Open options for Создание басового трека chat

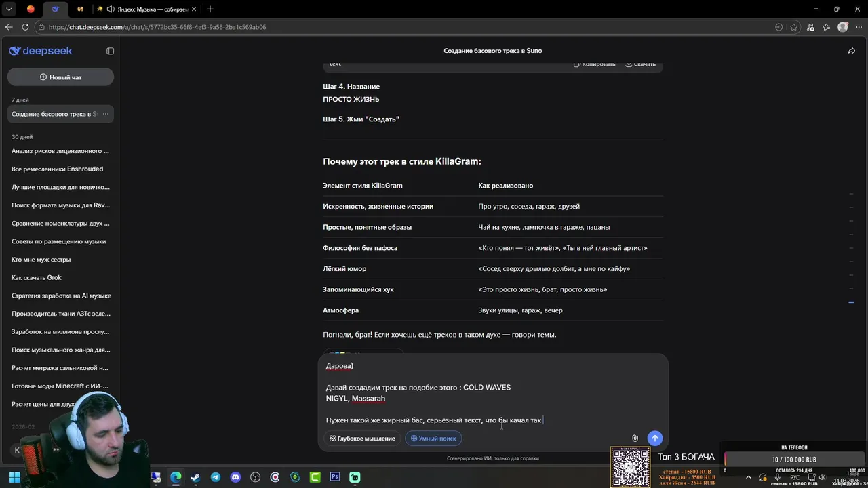point(105,114)
